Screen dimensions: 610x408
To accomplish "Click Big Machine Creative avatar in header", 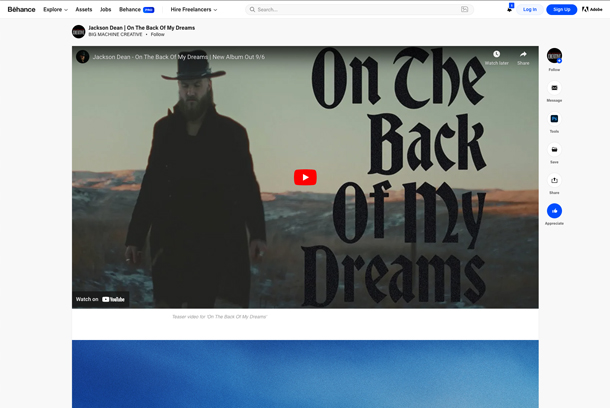I will (79, 32).
